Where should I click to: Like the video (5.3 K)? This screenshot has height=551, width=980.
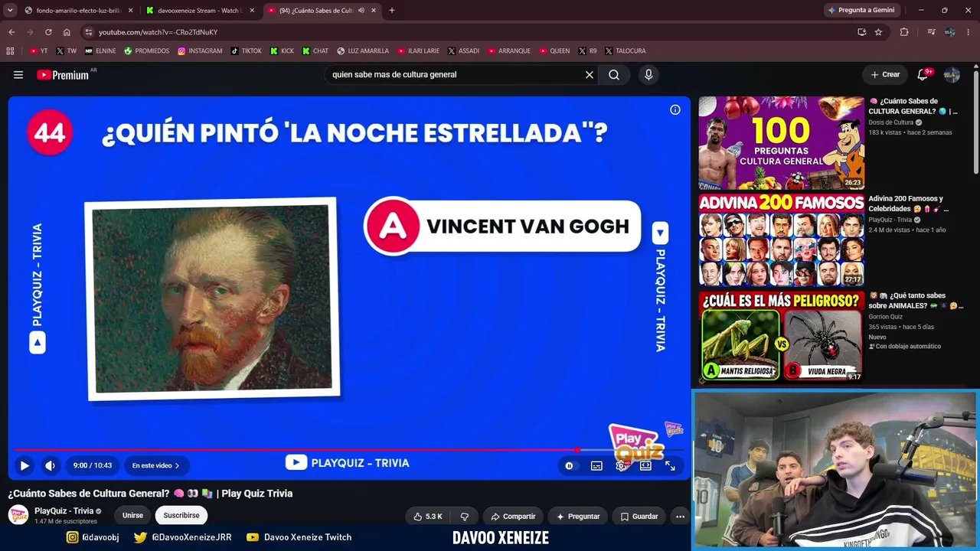click(427, 517)
